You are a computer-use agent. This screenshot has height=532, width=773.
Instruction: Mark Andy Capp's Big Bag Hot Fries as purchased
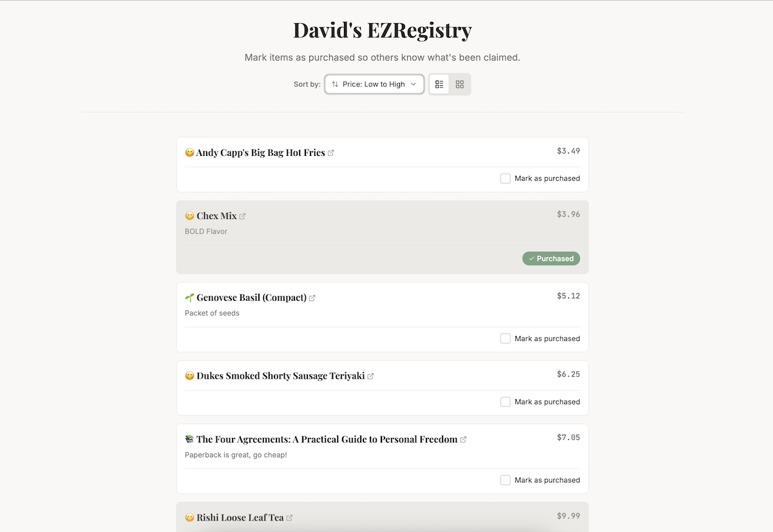coord(505,178)
